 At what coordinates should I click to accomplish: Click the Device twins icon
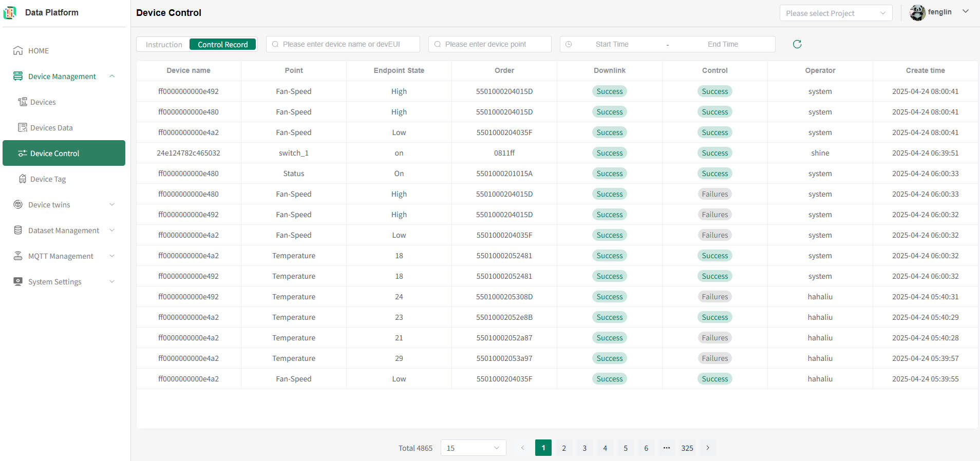click(x=18, y=204)
